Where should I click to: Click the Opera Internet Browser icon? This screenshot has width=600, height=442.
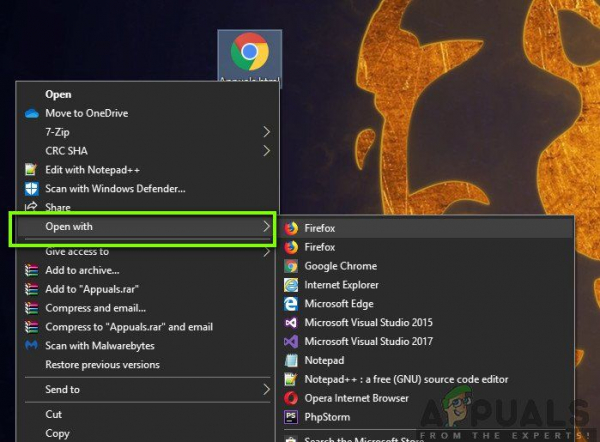pyautogui.click(x=291, y=398)
